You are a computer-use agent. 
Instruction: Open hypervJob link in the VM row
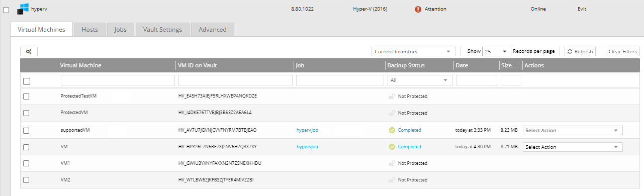307,147
